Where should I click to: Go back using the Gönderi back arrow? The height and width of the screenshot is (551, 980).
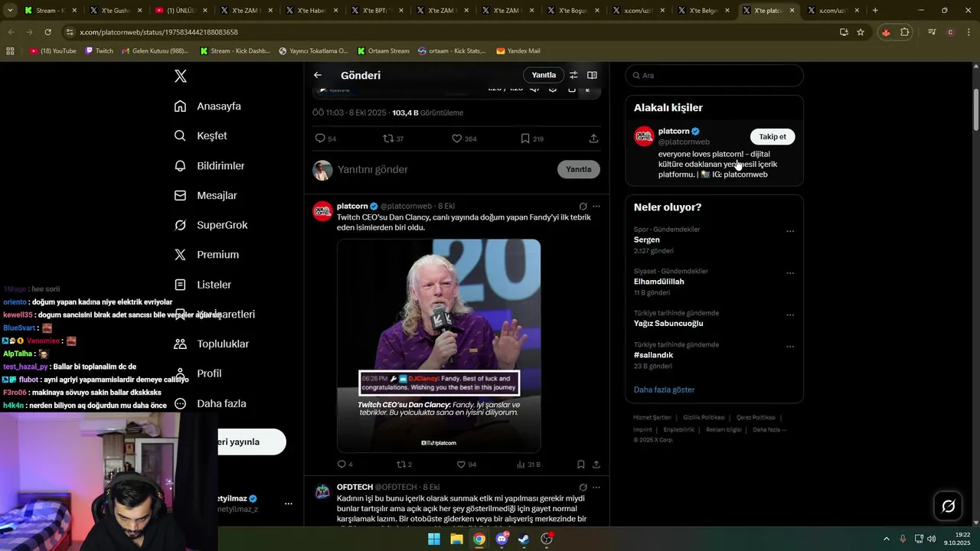[318, 75]
